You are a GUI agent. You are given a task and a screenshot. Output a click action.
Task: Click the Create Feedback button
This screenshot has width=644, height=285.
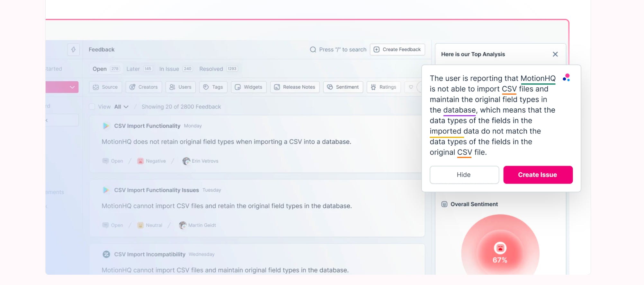click(x=398, y=49)
